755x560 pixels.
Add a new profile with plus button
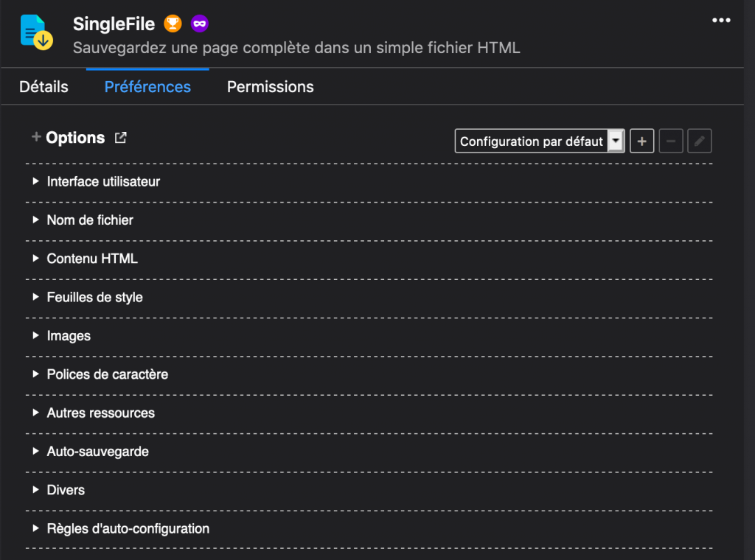pyautogui.click(x=641, y=141)
